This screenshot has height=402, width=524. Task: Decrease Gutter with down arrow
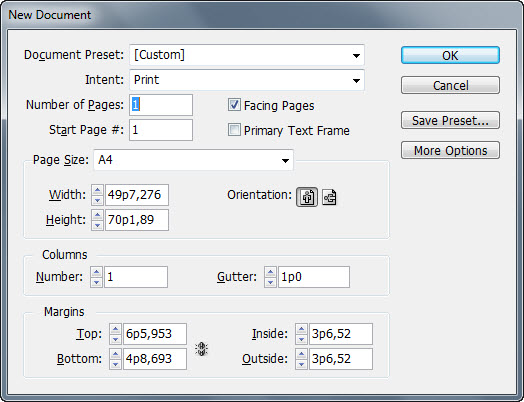[270, 282]
